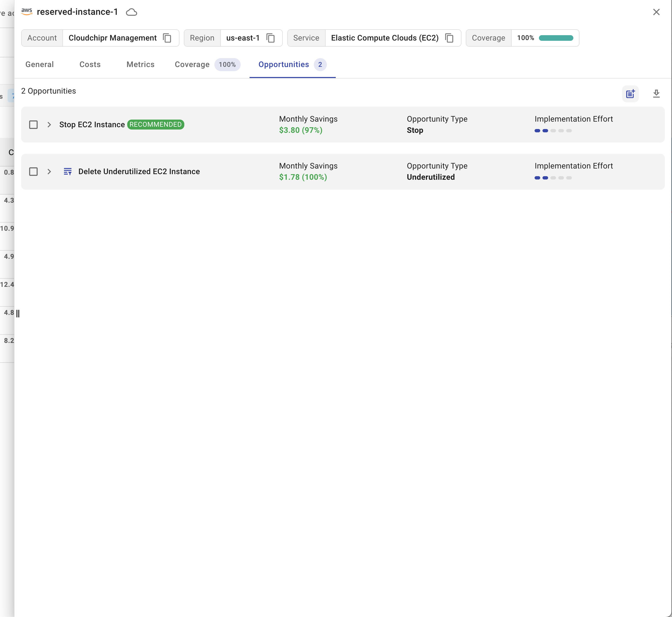Viewport: 672px width, 617px height.
Task: Click the AWS logo in header
Action: [x=27, y=12]
